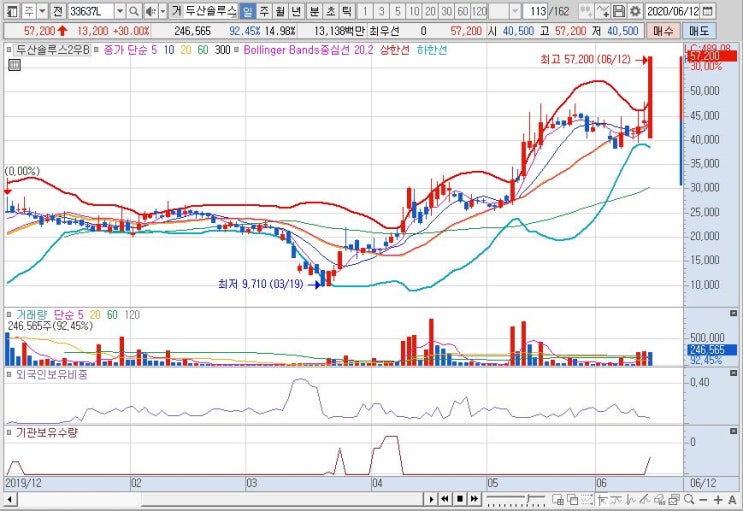Click the 외국인보유비중 indicator label
Image resolution: width=743 pixels, height=511 pixels.
(52, 374)
